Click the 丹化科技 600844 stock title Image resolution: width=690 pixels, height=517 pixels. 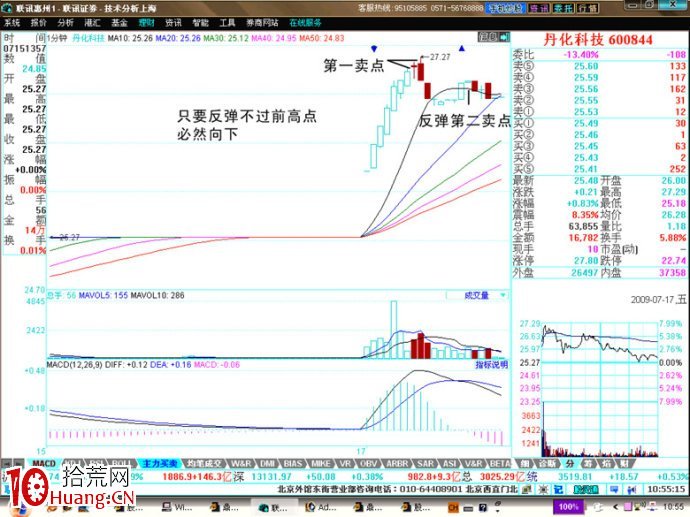coord(598,40)
